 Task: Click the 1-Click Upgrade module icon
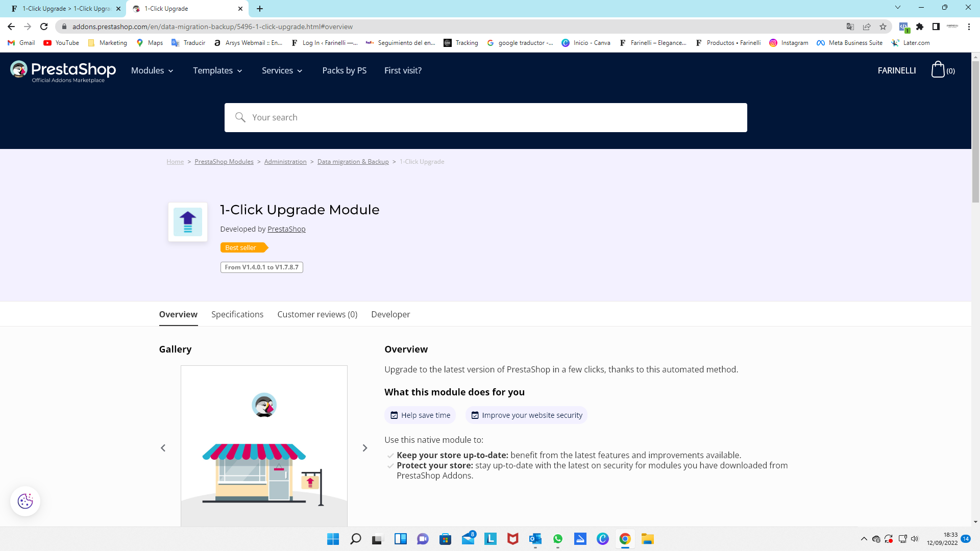pyautogui.click(x=188, y=222)
